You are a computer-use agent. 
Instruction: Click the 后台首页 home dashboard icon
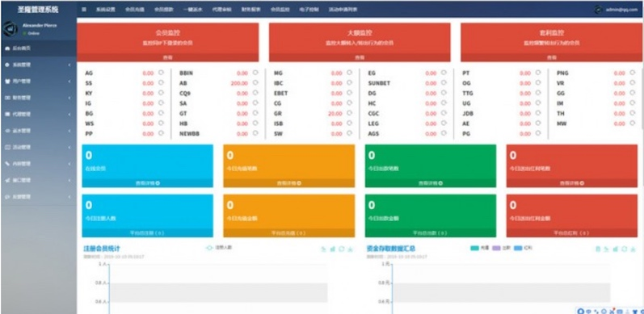pos(7,48)
